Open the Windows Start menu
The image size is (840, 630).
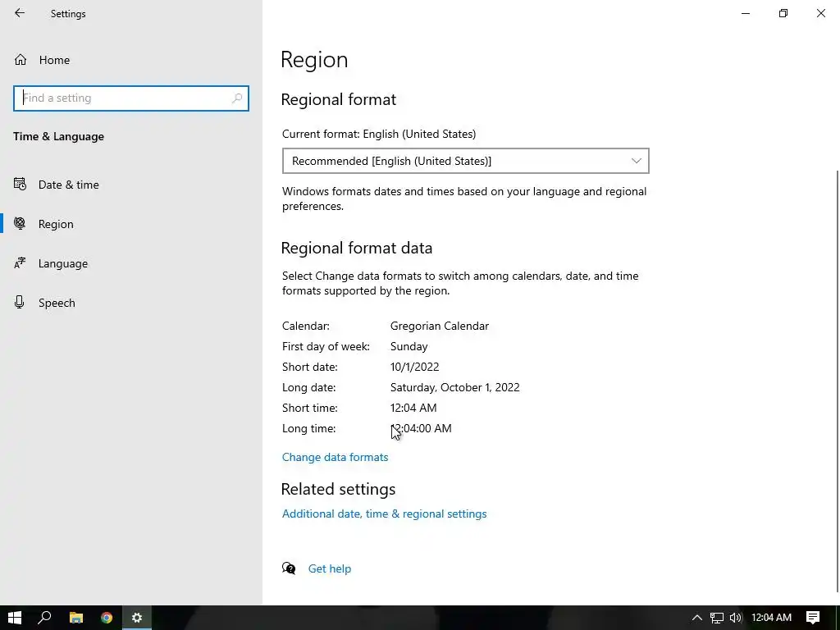pyautogui.click(x=15, y=618)
